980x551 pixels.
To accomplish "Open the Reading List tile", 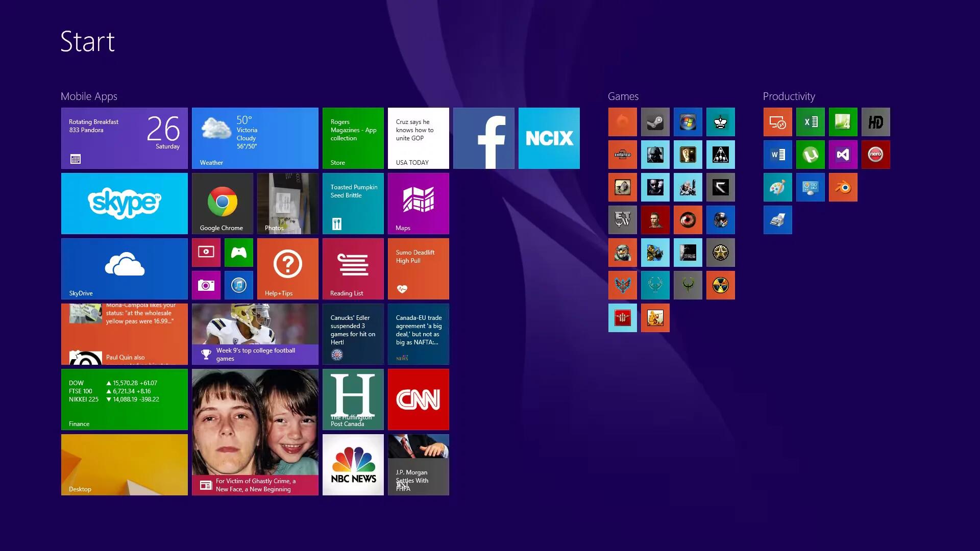I will 353,269.
